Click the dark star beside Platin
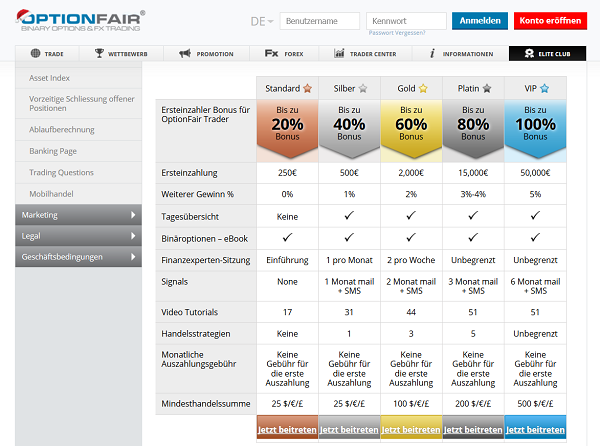This screenshot has height=446, width=600. pyautogui.click(x=487, y=89)
